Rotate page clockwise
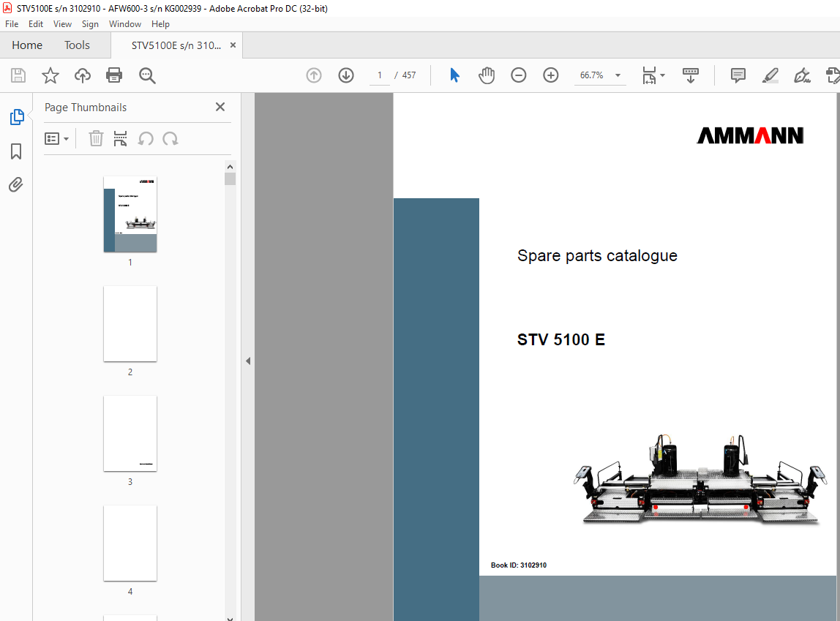This screenshot has height=621, width=840. click(170, 139)
